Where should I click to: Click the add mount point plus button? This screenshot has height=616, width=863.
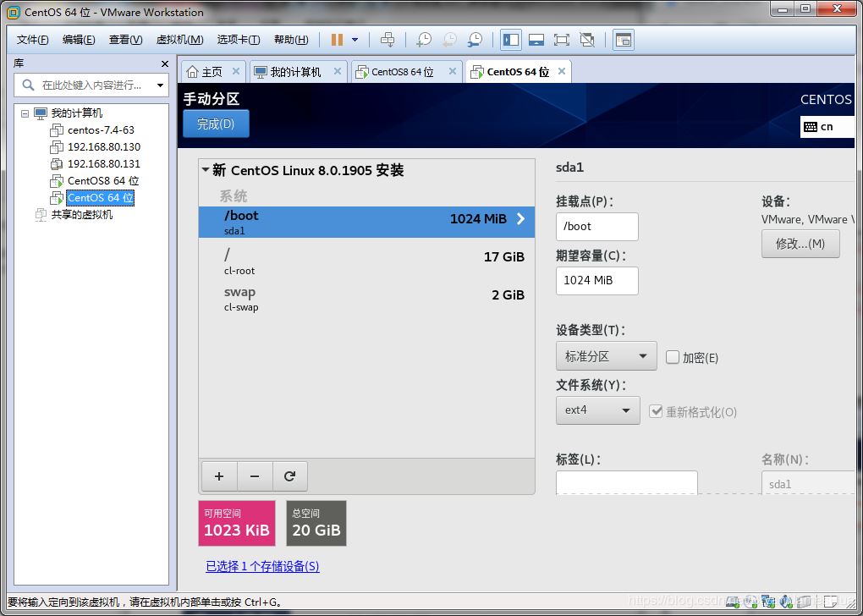coord(219,476)
